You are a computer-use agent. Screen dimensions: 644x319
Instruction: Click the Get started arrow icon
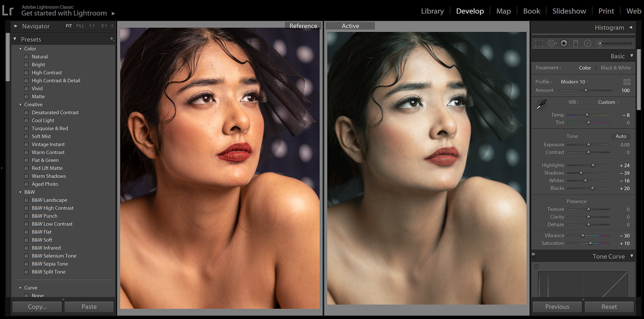(x=113, y=13)
